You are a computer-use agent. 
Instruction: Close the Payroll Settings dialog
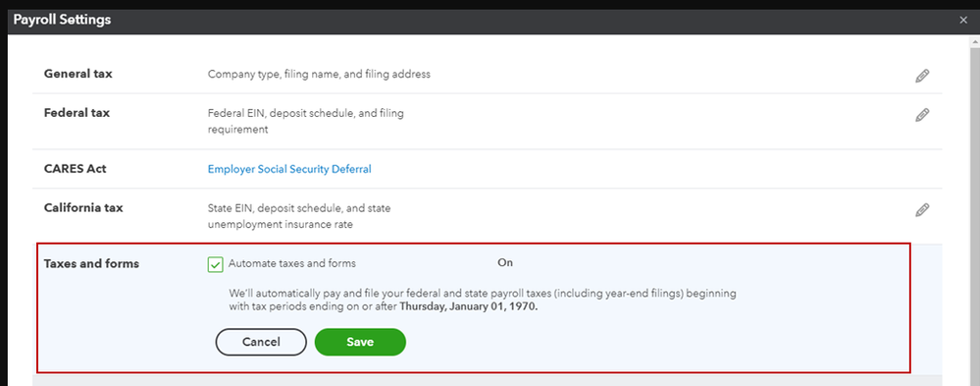[963, 20]
